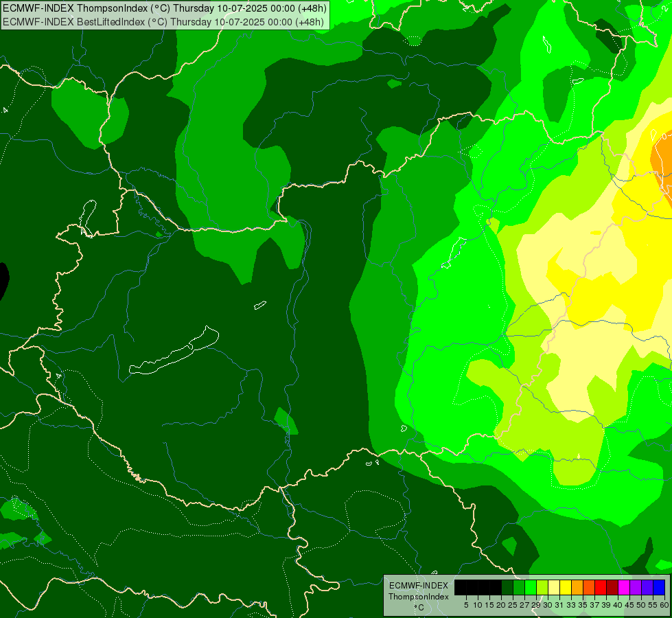Click legend scale value 25
The height and width of the screenshot is (618, 672).
[x=513, y=605]
